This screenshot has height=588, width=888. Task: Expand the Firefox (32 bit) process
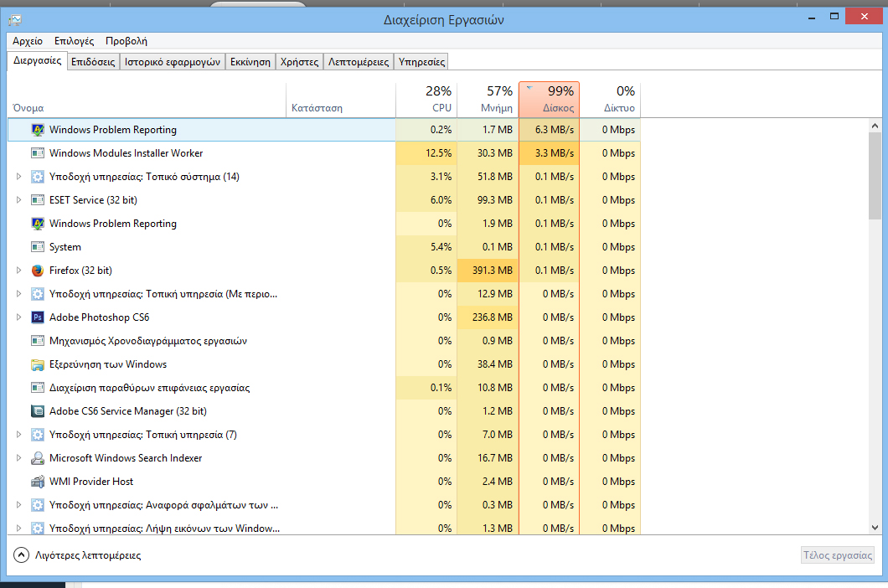tap(18, 271)
